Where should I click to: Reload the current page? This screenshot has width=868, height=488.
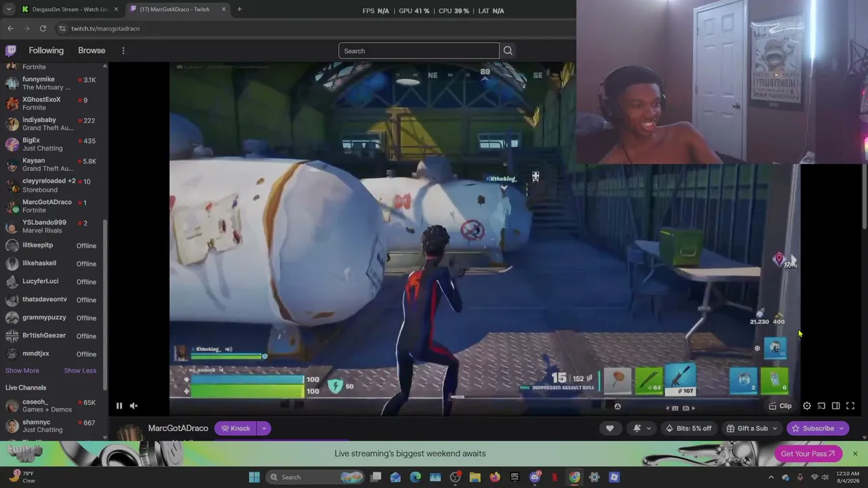(x=43, y=28)
